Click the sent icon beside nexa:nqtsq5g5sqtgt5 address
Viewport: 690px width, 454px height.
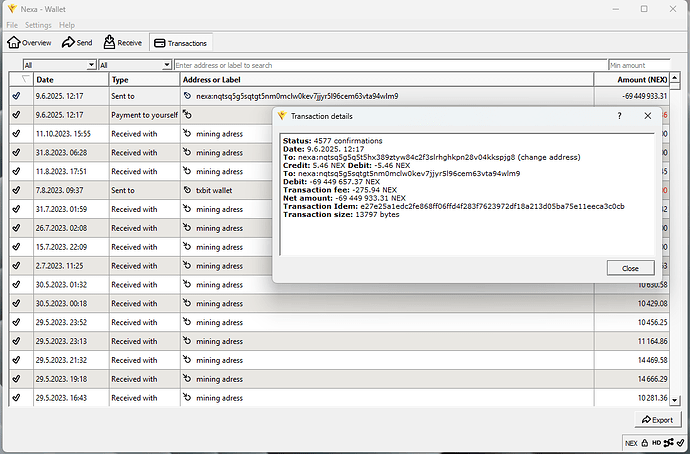[187, 95]
